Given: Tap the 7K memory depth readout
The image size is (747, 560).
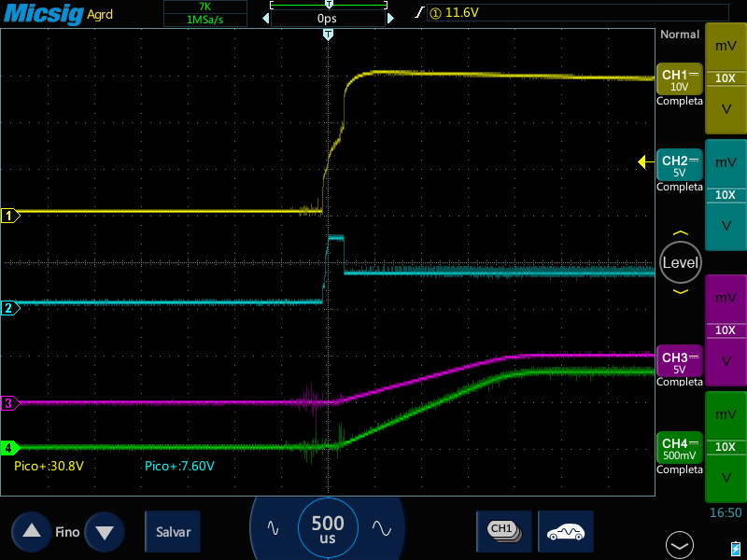Looking at the screenshot, I should [205, 7].
